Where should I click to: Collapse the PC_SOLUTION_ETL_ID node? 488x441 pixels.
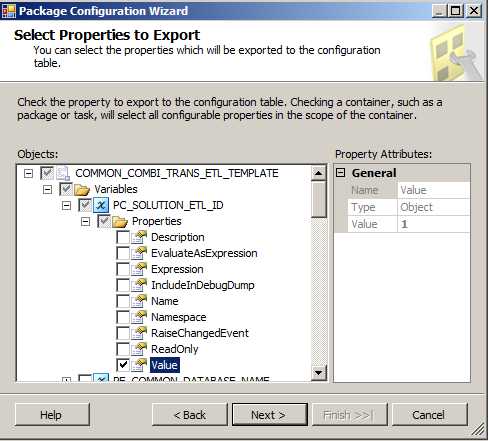point(66,205)
